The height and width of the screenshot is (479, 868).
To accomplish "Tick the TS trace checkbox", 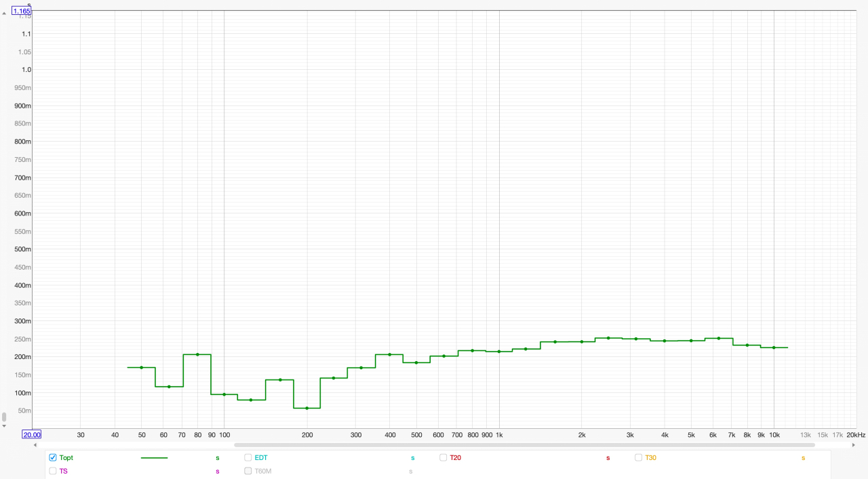I will pyautogui.click(x=53, y=471).
